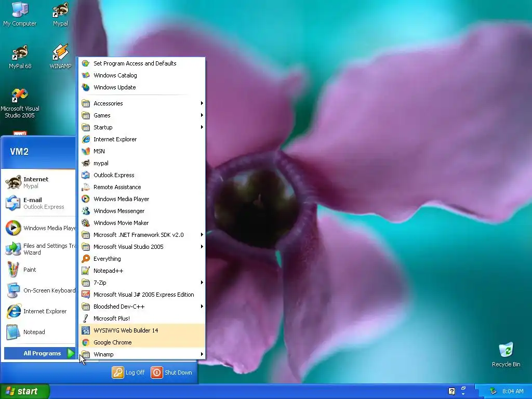Click the Set Program Access and Defaults icon

point(86,63)
